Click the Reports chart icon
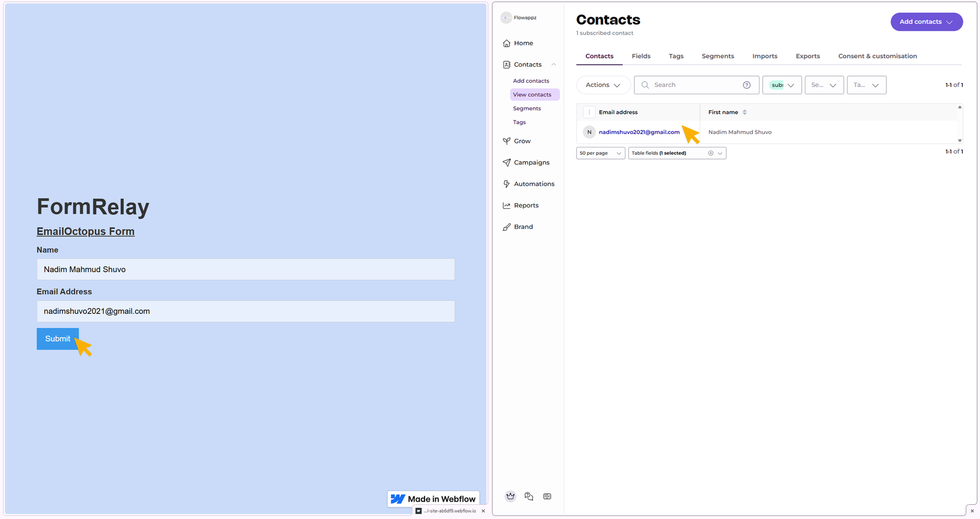Viewport: 980px width, 519px height. coord(507,206)
